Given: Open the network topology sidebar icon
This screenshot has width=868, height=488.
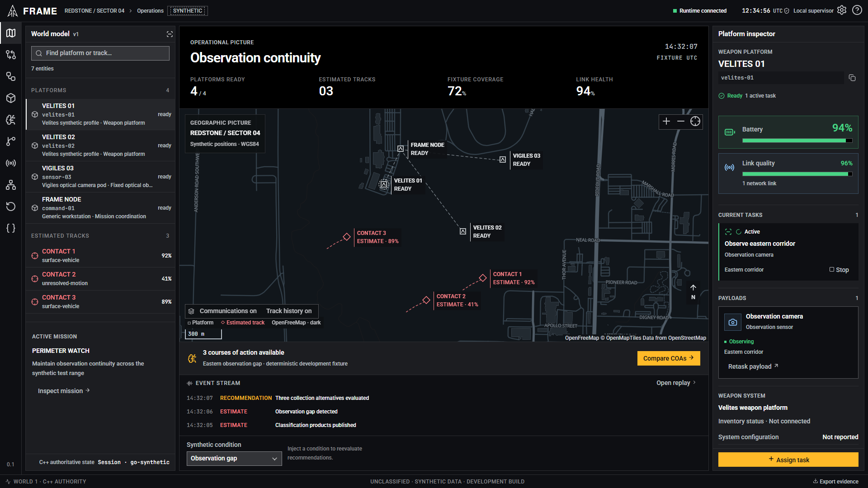Looking at the screenshot, I should [11, 185].
